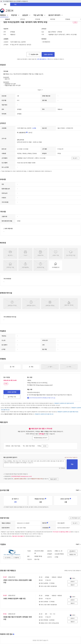The width and height of the screenshot is (81, 644).
Task: Open 개인정보보호법 상세 보기
Action: (x=40, y=438)
